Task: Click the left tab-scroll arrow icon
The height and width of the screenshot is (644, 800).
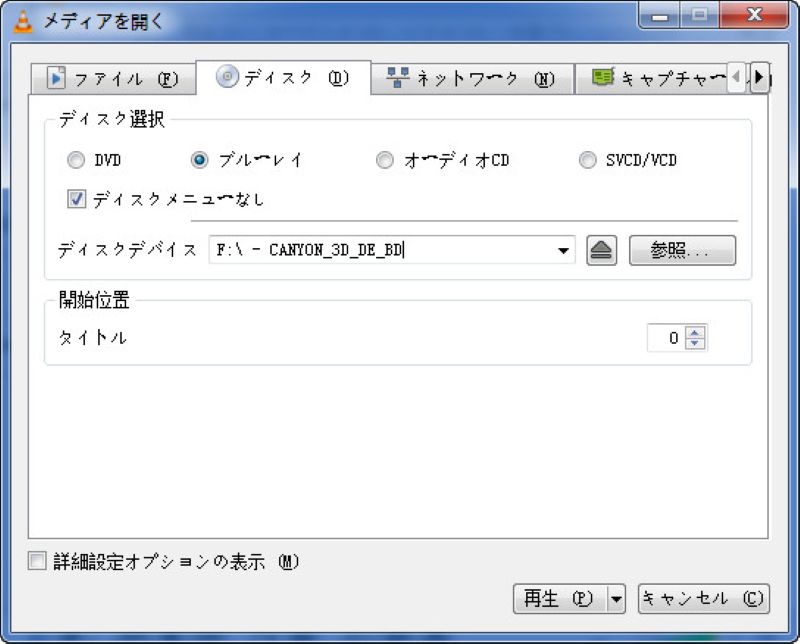Action: pos(736,76)
